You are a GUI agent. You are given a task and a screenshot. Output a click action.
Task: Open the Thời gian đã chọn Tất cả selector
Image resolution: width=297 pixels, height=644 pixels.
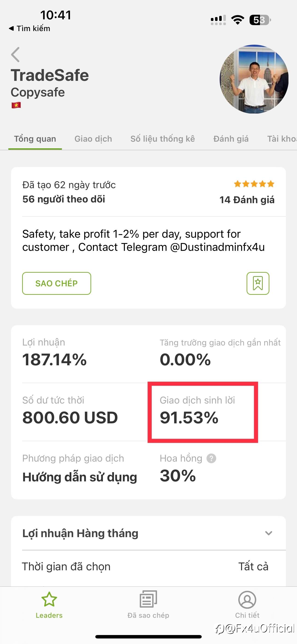point(148,567)
